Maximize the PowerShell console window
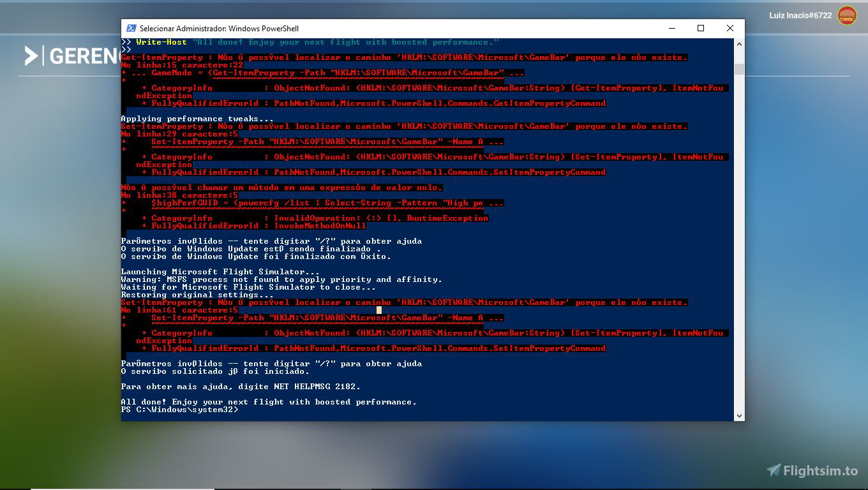The image size is (868, 490). pyautogui.click(x=700, y=28)
